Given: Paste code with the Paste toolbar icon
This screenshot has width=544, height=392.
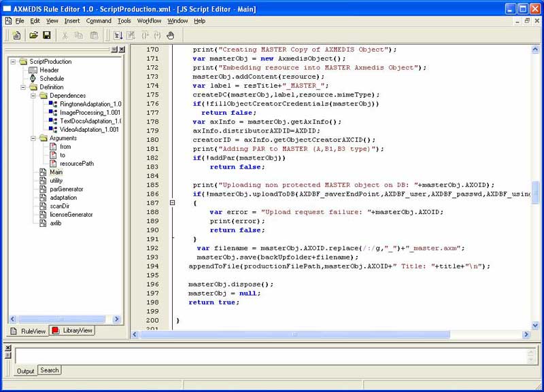Looking at the screenshot, I should 95,35.
